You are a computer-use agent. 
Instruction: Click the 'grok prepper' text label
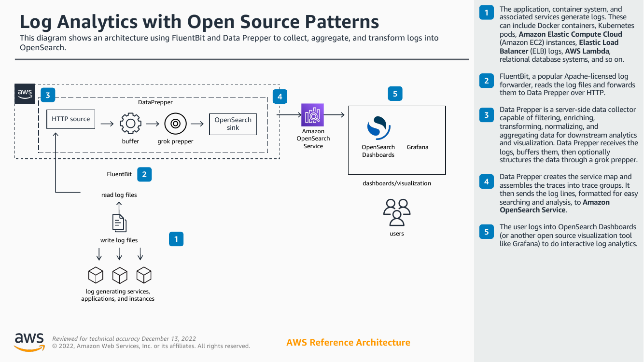(175, 141)
